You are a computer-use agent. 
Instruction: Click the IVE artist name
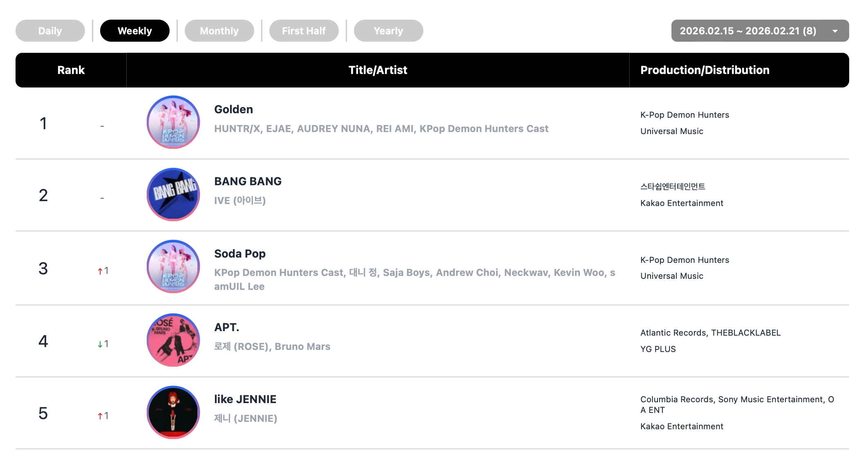point(240,201)
